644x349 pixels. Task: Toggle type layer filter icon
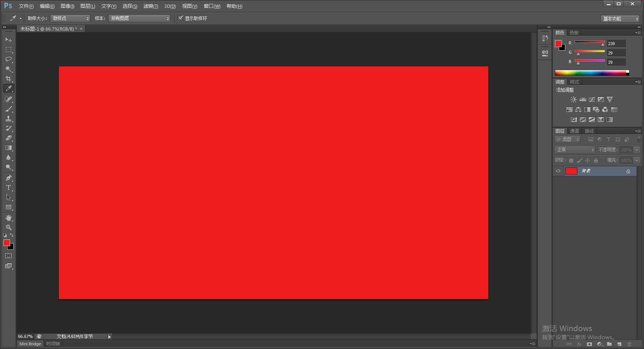click(x=609, y=139)
